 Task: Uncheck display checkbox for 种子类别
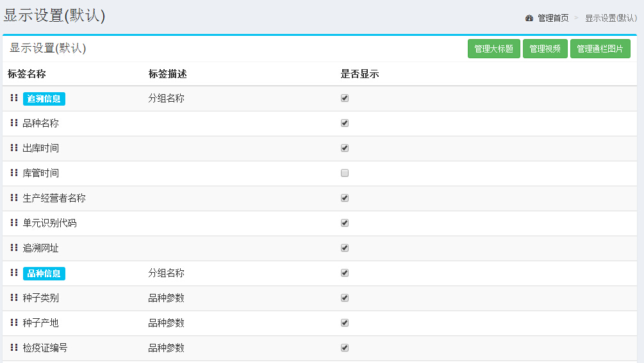pyautogui.click(x=345, y=298)
